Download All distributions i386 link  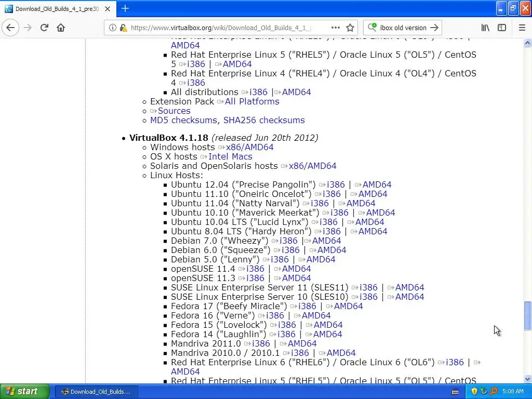point(258,92)
